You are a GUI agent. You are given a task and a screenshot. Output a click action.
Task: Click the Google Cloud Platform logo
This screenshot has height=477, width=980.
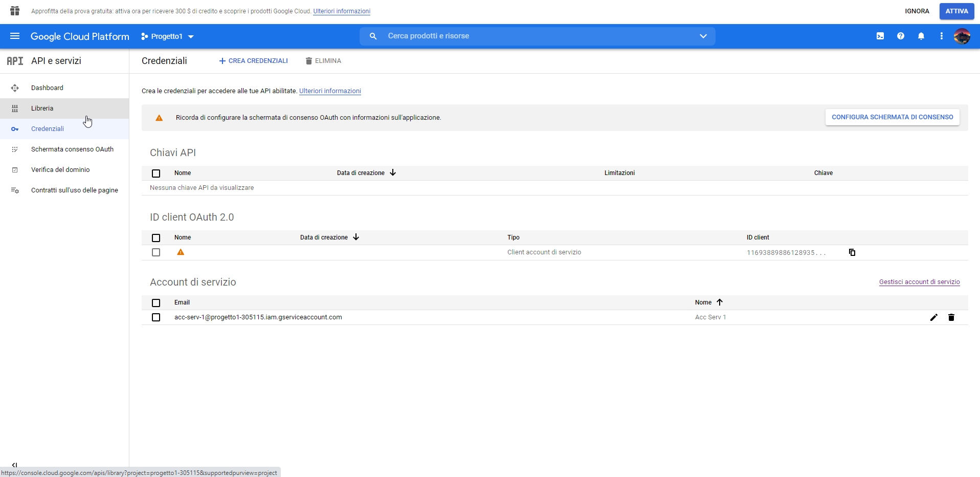(x=80, y=36)
